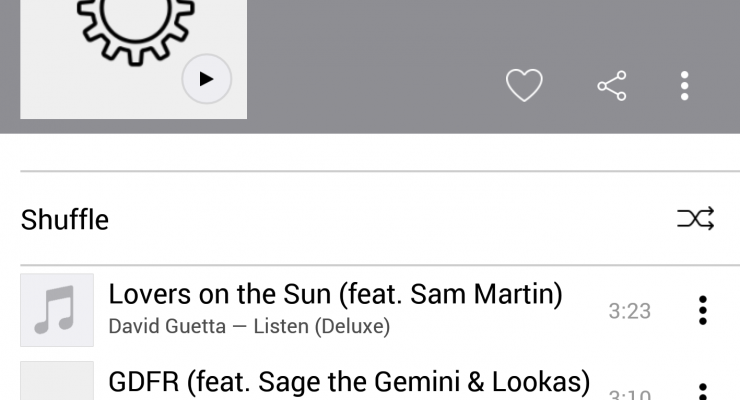Viewport: 740px width, 400px height.
Task: Open the share icon in header
Action: pyautogui.click(x=612, y=86)
